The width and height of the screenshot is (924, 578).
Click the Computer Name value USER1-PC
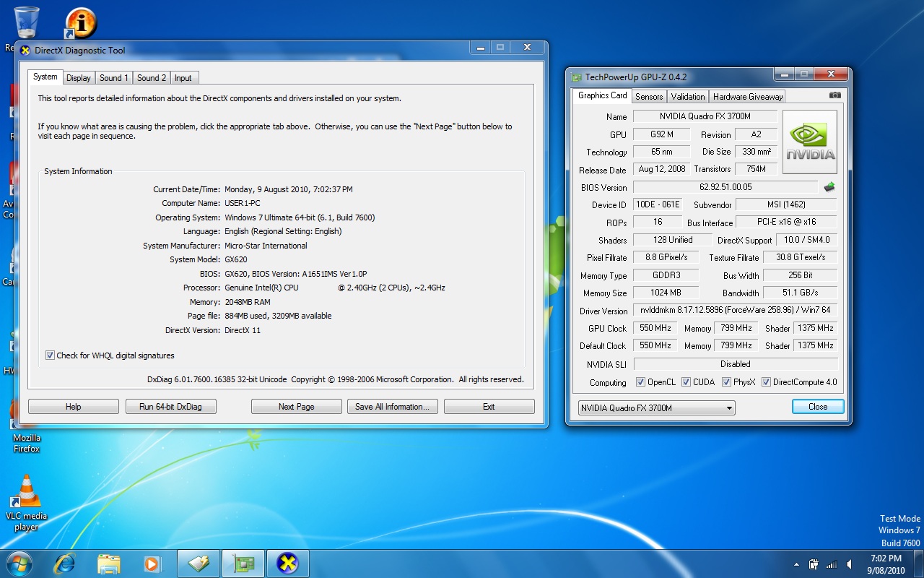[243, 204]
